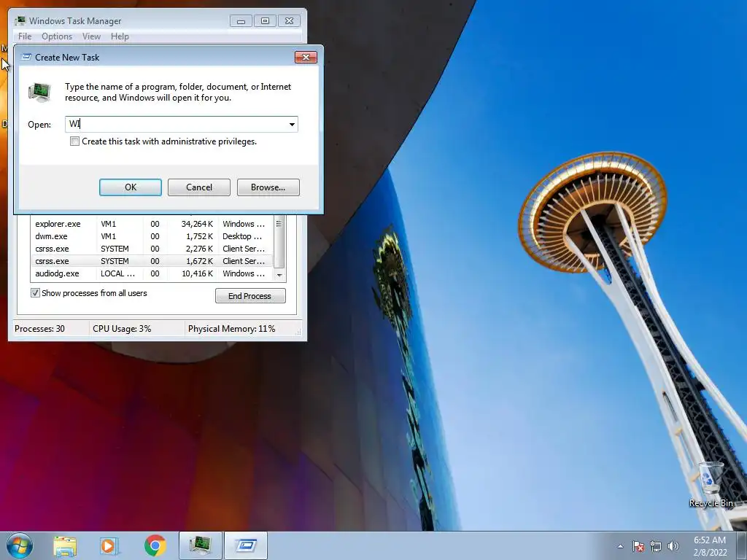Click VM1 user cell in explorer.exe row

108,224
